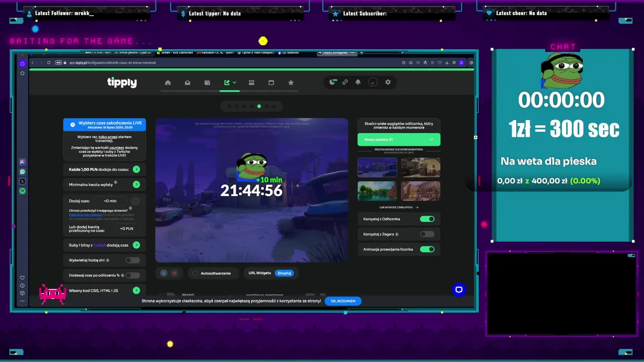Screen dimensions: 644x362
Task: Open the Nowy szablon #1 template dropdown
Action: coord(399,139)
